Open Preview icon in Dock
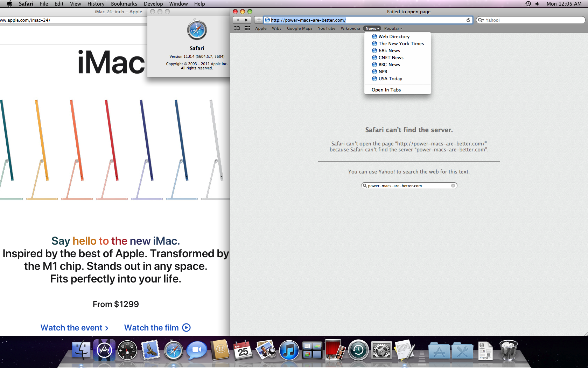 coord(266,350)
